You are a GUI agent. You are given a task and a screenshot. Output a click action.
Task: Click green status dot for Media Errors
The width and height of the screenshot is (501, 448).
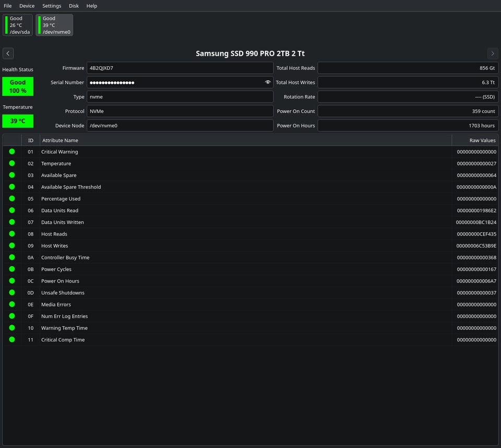pos(12,304)
